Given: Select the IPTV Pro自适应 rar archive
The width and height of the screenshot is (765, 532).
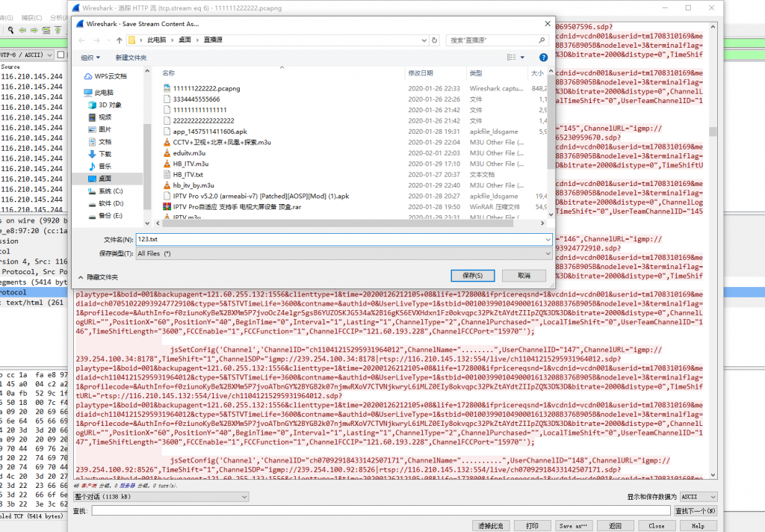Looking at the screenshot, I should click(x=232, y=206).
